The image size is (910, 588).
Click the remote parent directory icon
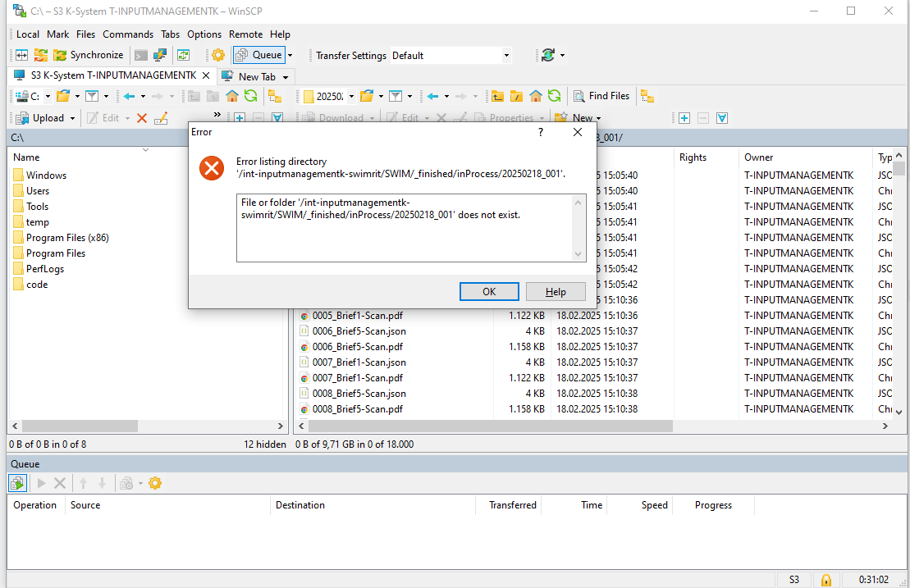point(497,96)
